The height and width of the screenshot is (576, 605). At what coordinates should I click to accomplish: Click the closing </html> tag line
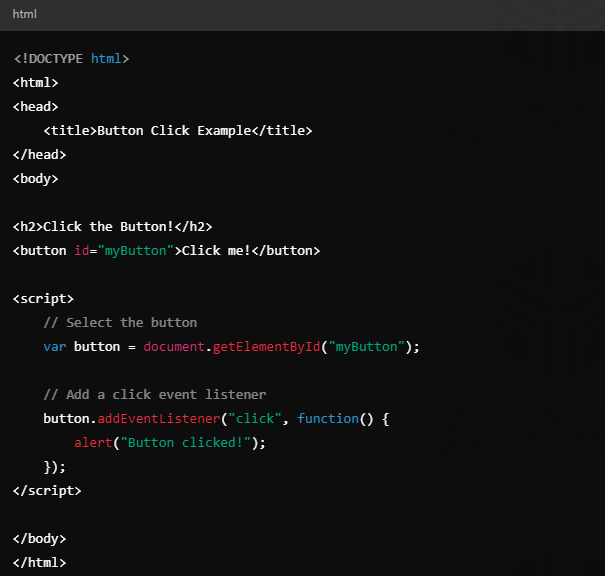click(39, 562)
